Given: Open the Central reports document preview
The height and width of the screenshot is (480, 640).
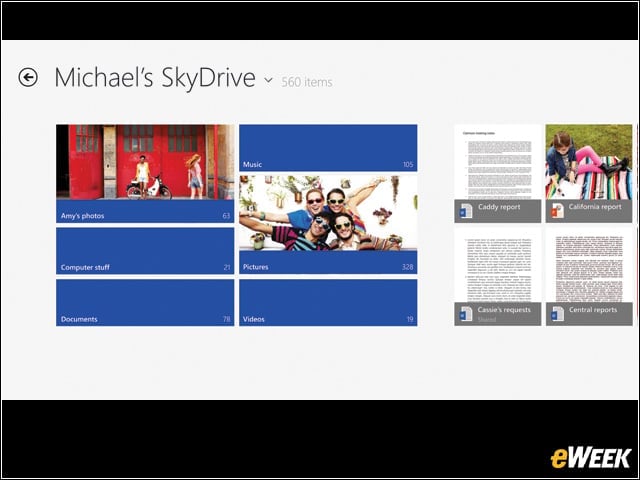Looking at the screenshot, I should click(x=589, y=265).
